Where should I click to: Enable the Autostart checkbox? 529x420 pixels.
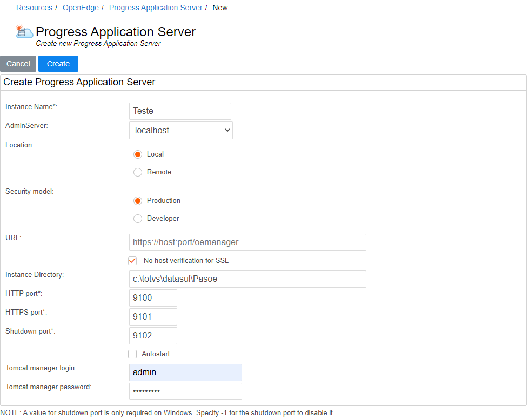[x=132, y=354]
